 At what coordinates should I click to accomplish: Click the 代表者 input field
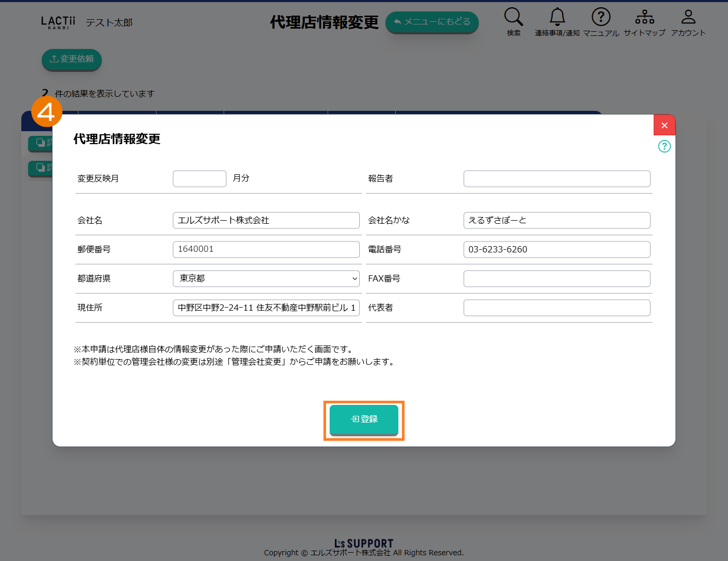tap(556, 308)
